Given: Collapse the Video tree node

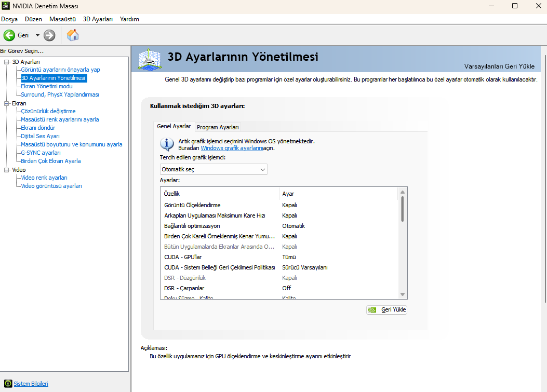Looking at the screenshot, I should click(6, 170).
